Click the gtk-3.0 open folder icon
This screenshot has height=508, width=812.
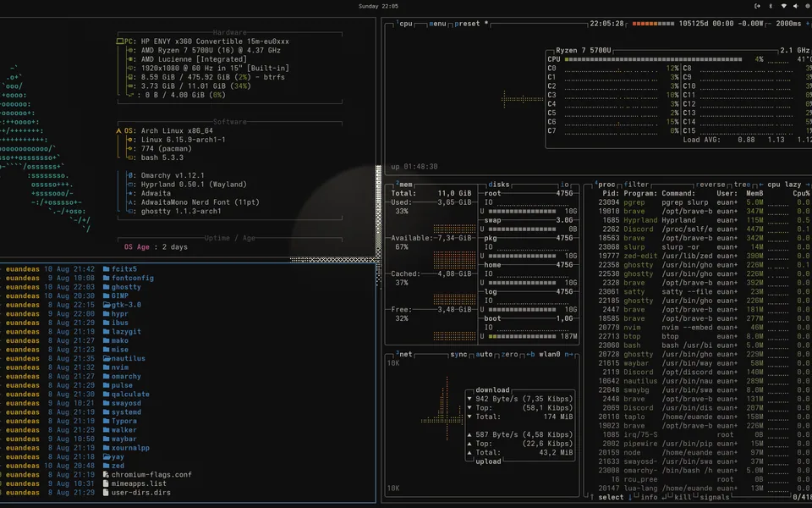point(107,304)
